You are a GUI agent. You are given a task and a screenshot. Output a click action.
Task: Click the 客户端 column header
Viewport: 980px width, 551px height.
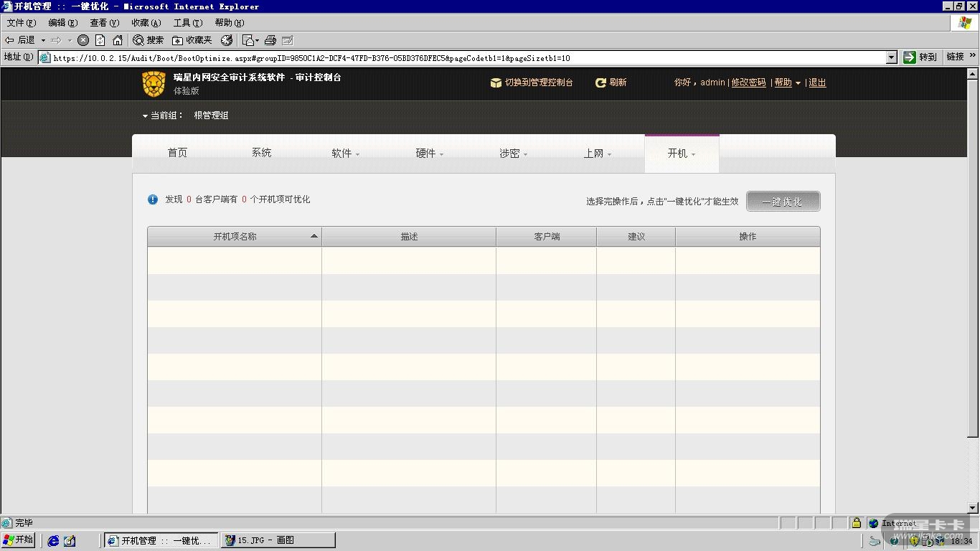547,237
